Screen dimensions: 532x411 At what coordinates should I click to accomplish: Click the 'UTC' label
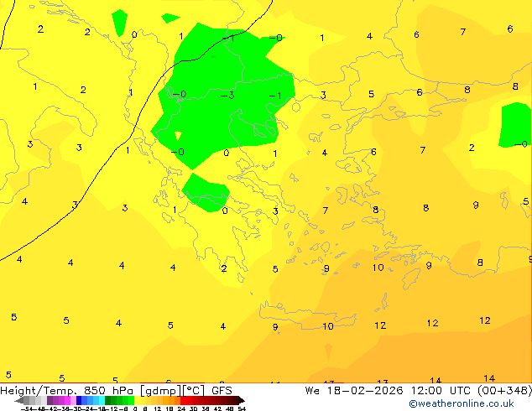pos(460,390)
